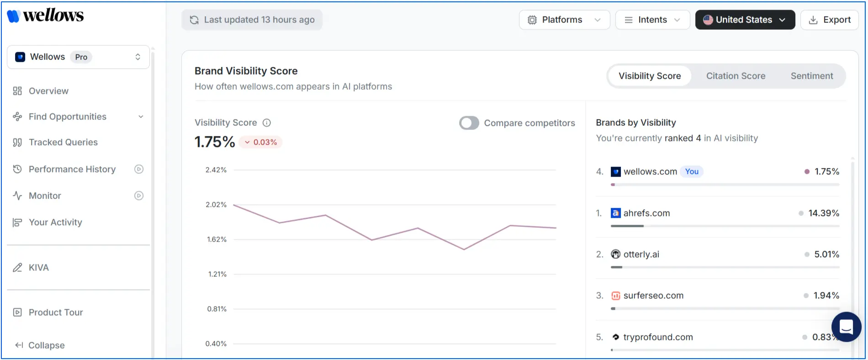Click the Product Tour icon
868x360 pixels.
[17, 312]
